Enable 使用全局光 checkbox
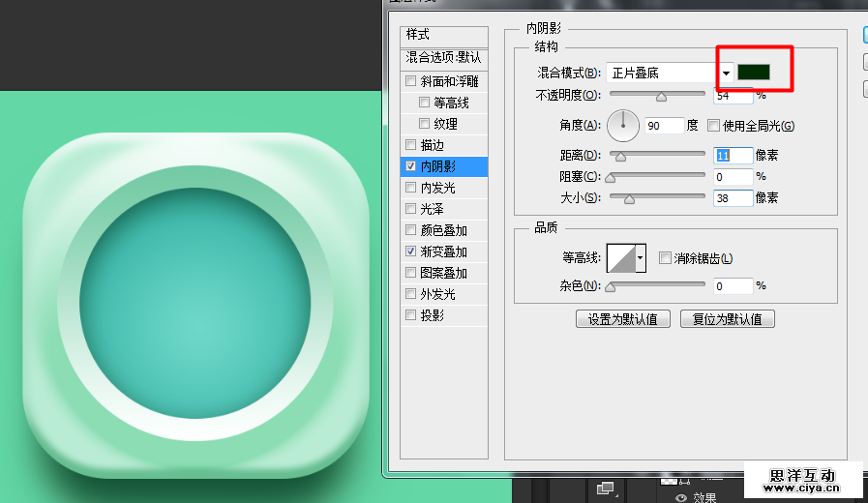 (713, 126)
